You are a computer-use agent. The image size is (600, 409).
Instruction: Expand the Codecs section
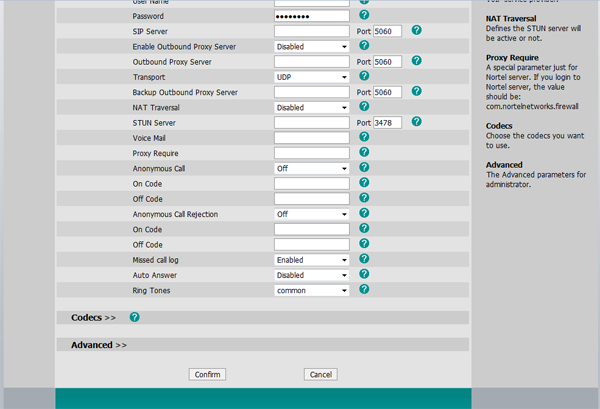(x=93, y=317)
